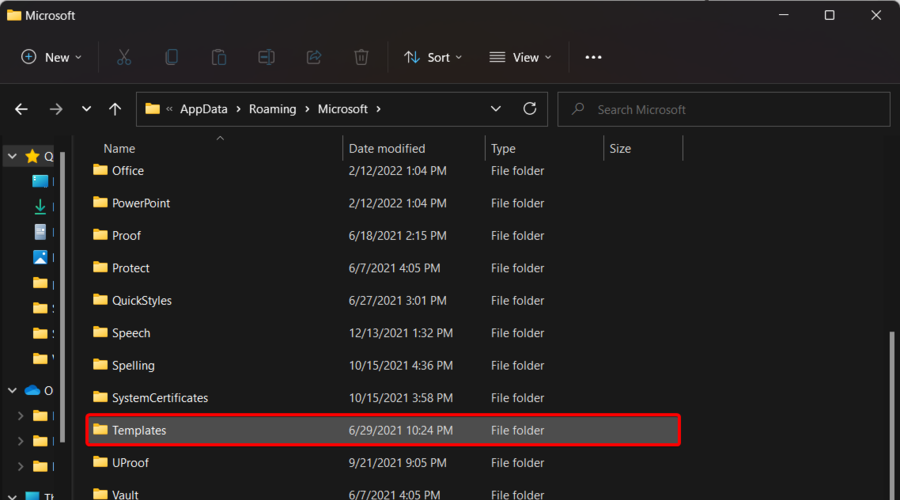Select the Templates folder name
The width and height of the screenshot is (900, 500).
pos(139,431)
